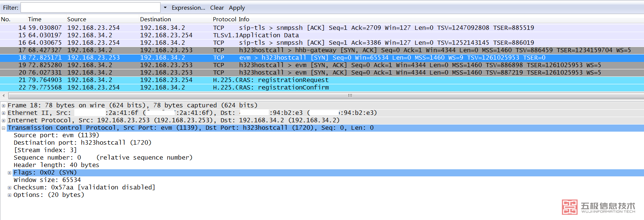
Task: Sort packets by the Time column
Action: [x=35, y=19]
